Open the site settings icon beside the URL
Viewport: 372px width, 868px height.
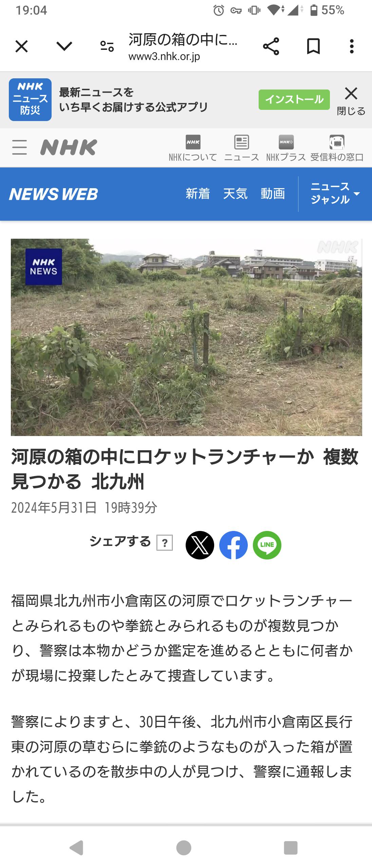(x=107, y=46)
